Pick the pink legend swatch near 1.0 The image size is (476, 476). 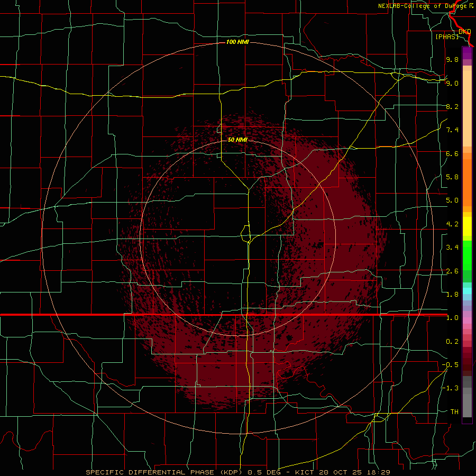(467, 321)
